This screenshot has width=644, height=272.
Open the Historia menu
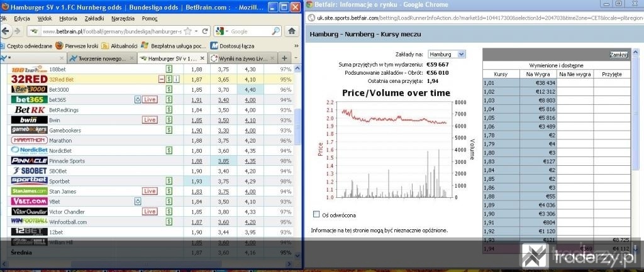point(68,18)
